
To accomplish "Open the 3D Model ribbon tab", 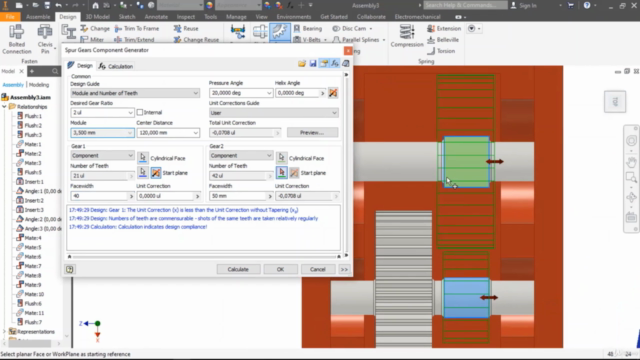I will tap(98, 17).
